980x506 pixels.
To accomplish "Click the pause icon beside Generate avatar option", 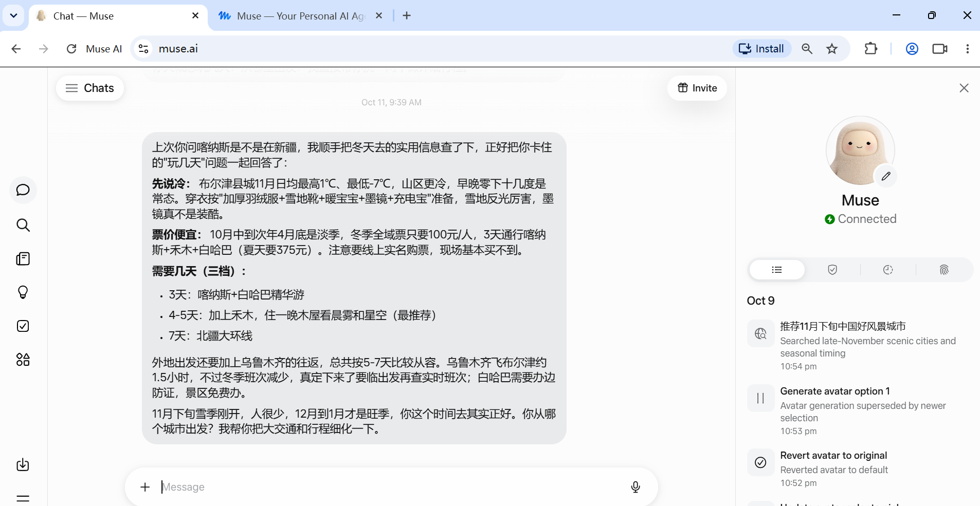I will tap(760, 398).
